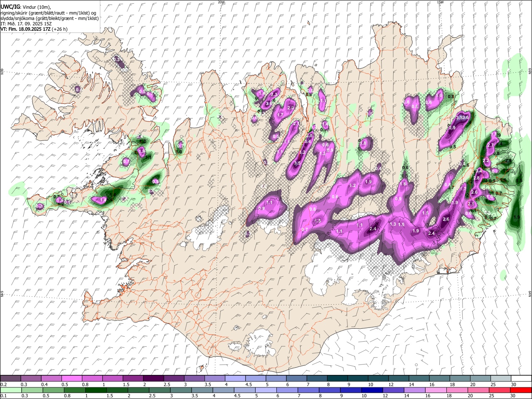This screenshot has width=532, height=399.
Task: Click the 'UWC/IG: Vindur (10m)' title text
Action: point(26,7)
